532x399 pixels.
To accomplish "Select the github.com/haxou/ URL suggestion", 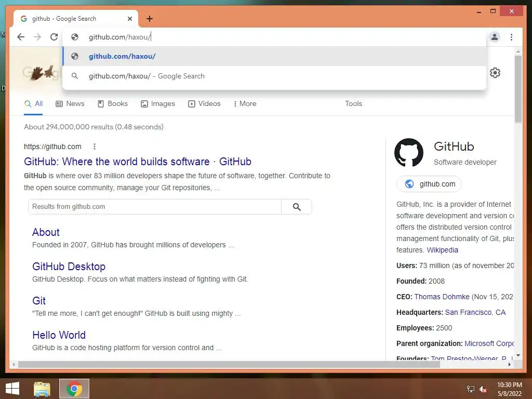I will pyautogui.click(x=274, y=56).
